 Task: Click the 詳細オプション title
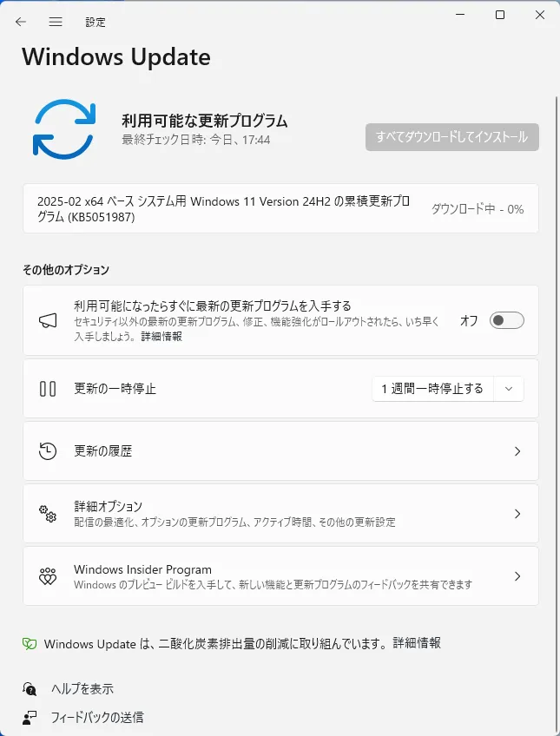click(108, 507)
